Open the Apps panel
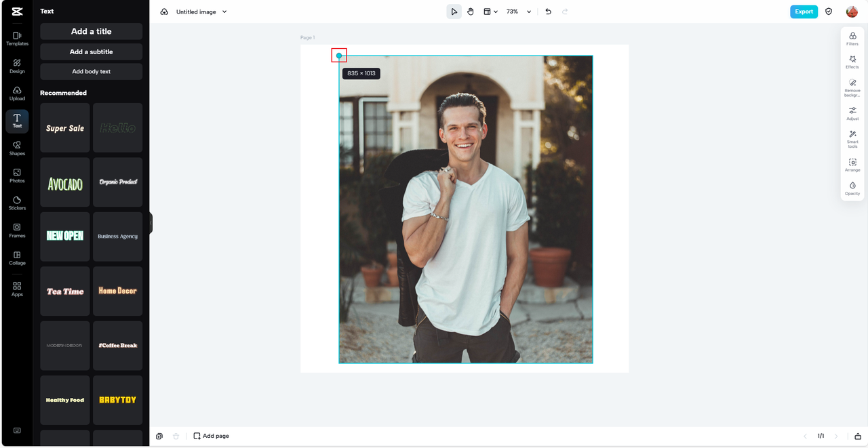868x448 pixels. tap(17, 289)
